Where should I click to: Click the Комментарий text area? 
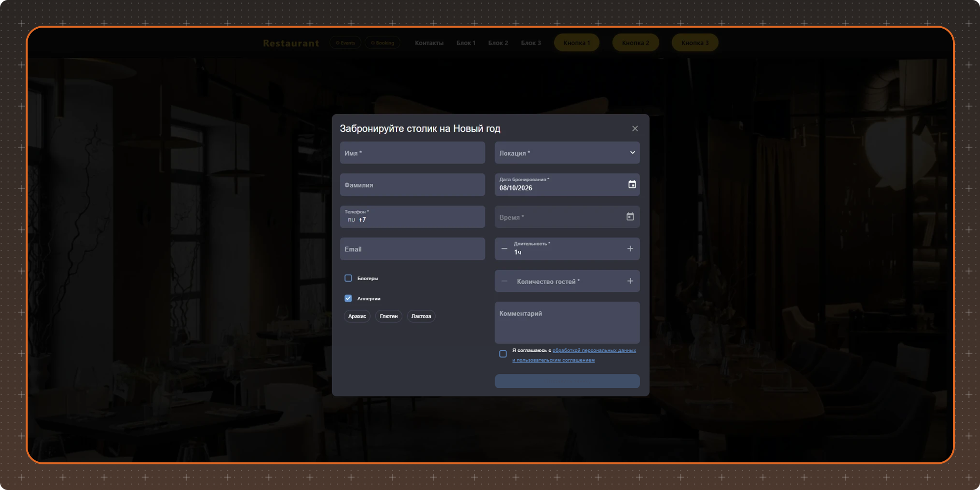click(567, 323)
